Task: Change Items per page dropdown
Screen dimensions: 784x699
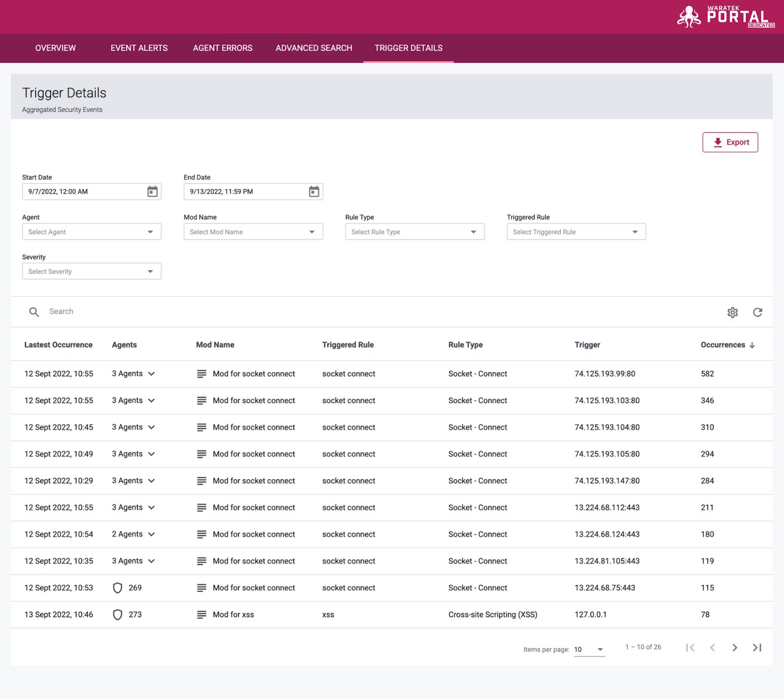Action: (x=589, y=649)
